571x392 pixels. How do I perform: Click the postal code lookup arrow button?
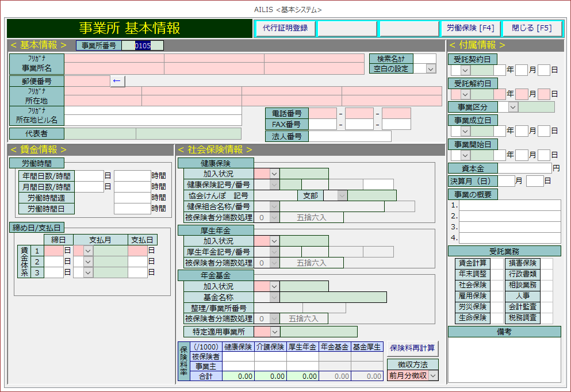click(x=117, y=81)
